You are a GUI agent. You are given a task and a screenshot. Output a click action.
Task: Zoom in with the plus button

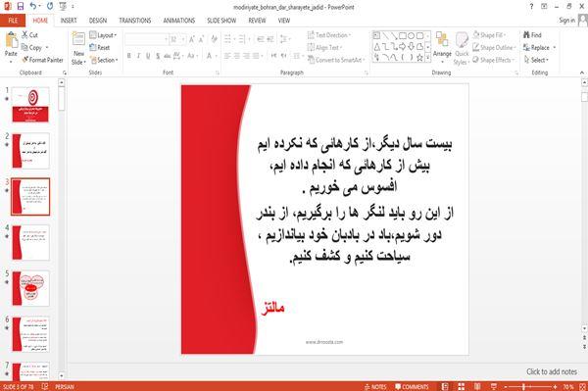click(x=555, y=386)
